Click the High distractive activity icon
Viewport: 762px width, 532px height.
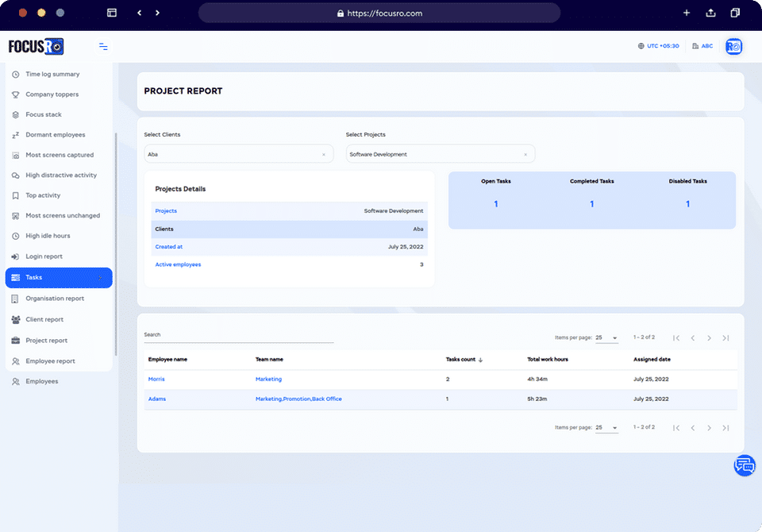point(16,175)
